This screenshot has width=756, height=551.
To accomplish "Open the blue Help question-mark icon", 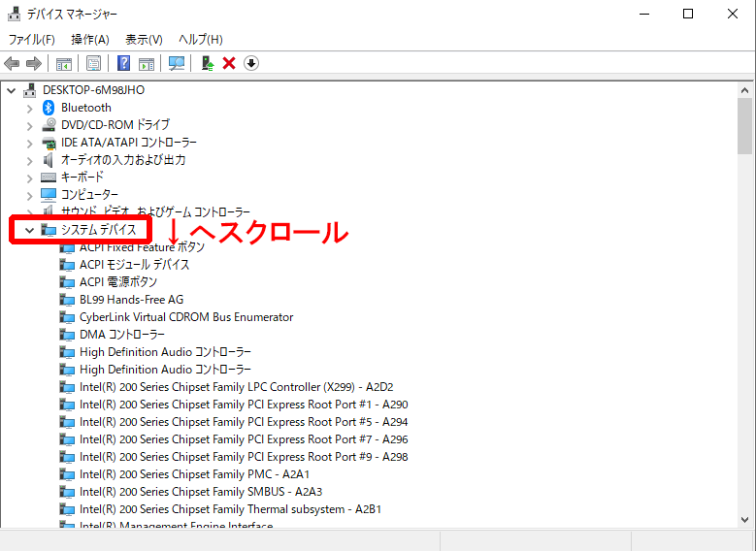I will point(124,63).
